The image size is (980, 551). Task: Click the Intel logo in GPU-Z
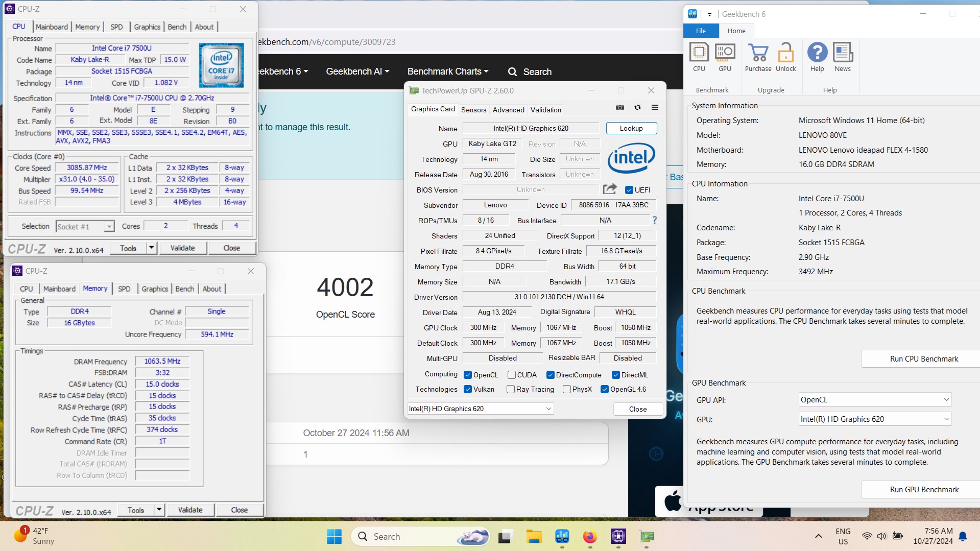(x=631, y=158)
